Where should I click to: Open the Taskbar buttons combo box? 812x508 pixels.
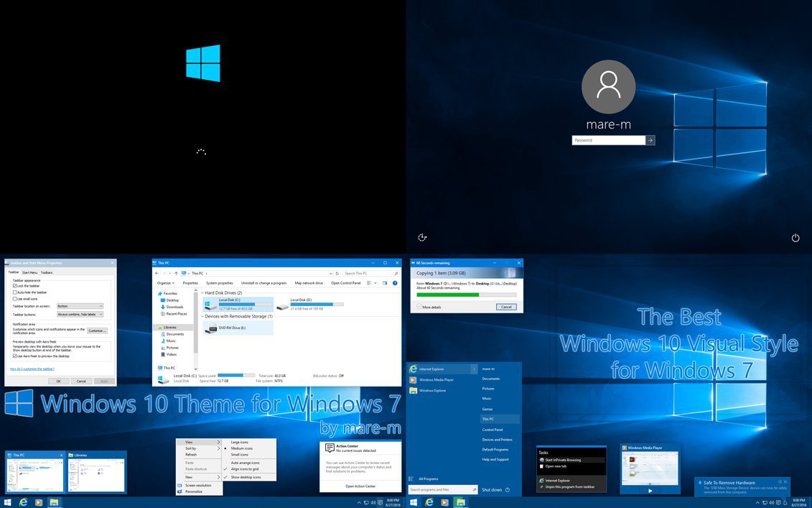tap(80, 314)
